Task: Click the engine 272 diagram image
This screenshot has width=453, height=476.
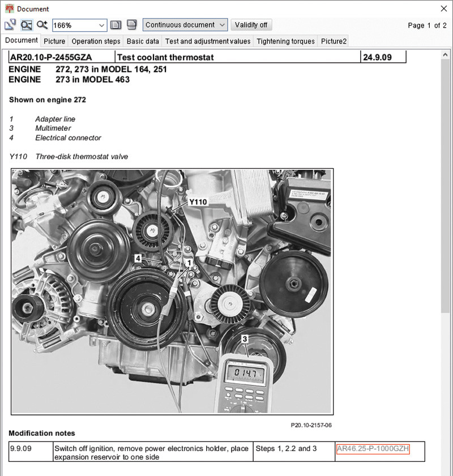Action: (172, 291)
